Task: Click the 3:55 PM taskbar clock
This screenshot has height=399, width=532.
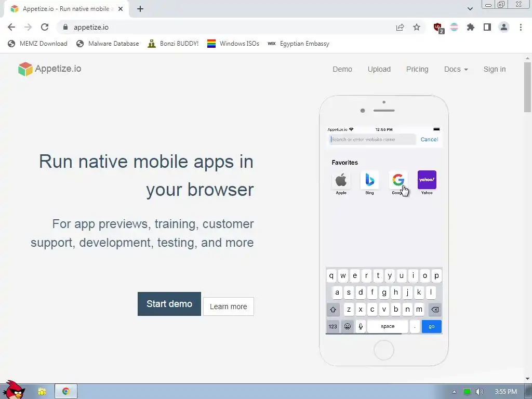Action: point(506,392)
